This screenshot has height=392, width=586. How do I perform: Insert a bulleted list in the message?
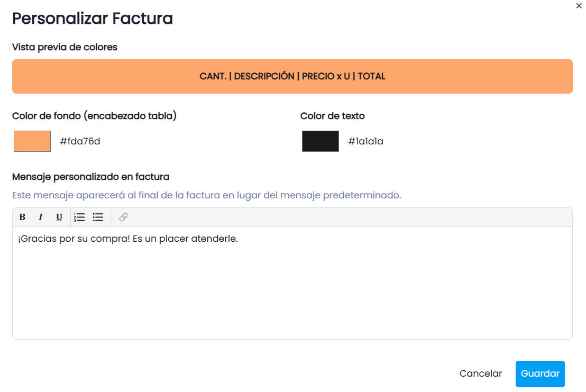[98, 217]
